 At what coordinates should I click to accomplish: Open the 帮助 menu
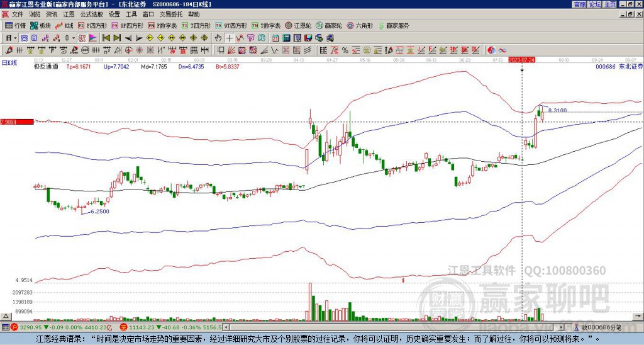tap(194, 14)
